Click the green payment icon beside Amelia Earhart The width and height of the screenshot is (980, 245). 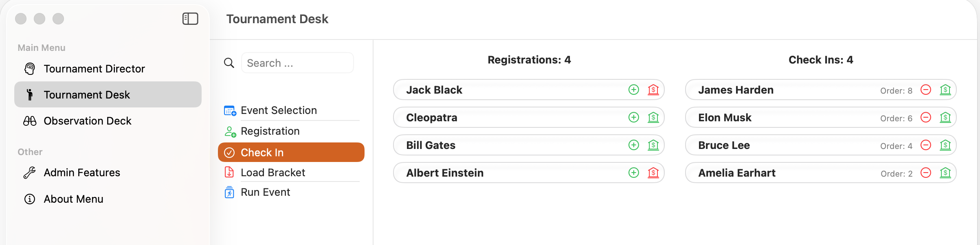coord(946,173)
